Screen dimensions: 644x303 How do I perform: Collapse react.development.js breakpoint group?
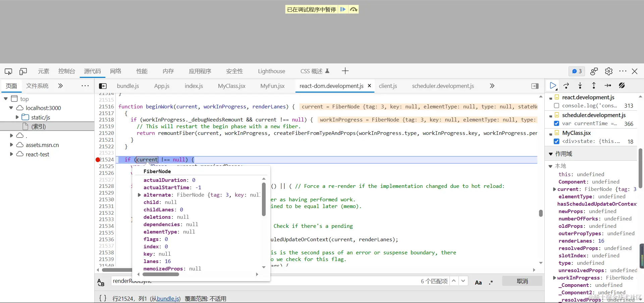[x=551, y=98]
